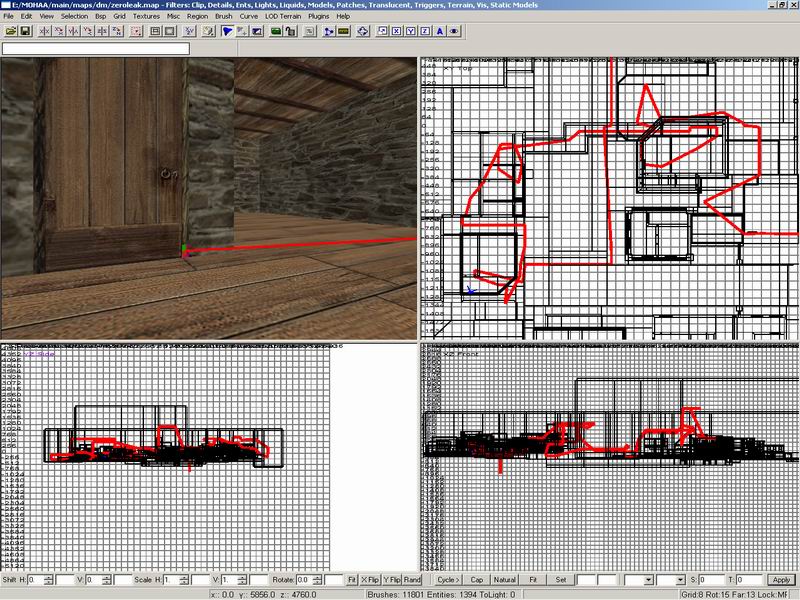Open the Plugins menu
This screenshot has height=600, width=800.
coord(318,16)
